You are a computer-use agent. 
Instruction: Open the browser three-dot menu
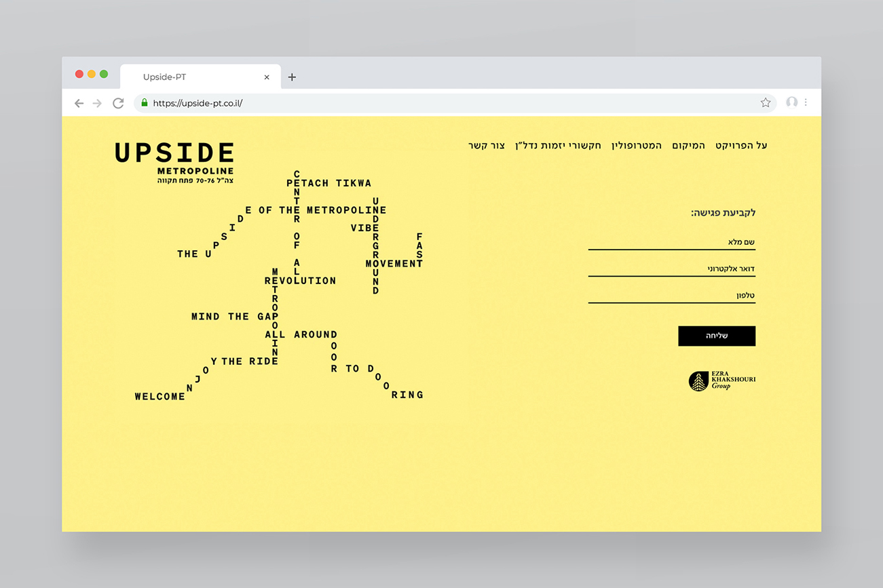point(806,102)
